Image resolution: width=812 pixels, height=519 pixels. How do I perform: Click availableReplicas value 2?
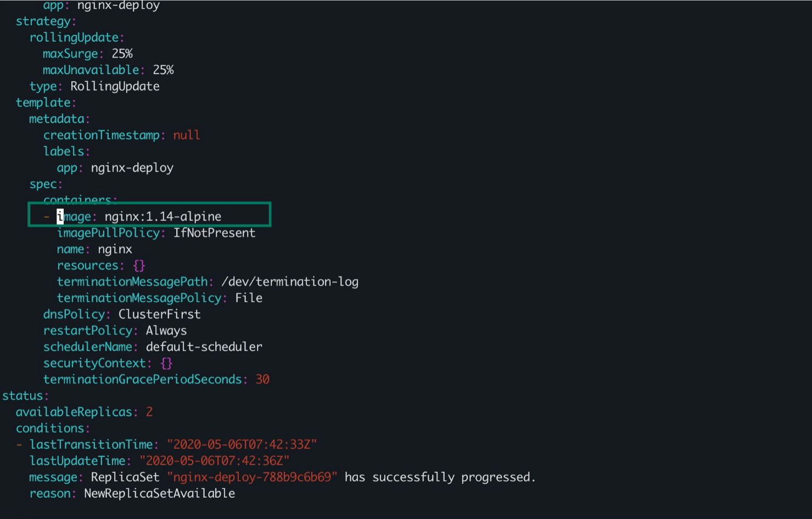pyautogui.click(x=149, y=412)
